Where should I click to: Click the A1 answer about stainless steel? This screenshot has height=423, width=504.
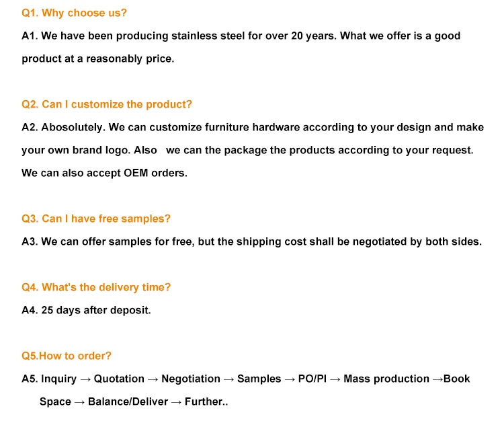(x=241, y=36)
